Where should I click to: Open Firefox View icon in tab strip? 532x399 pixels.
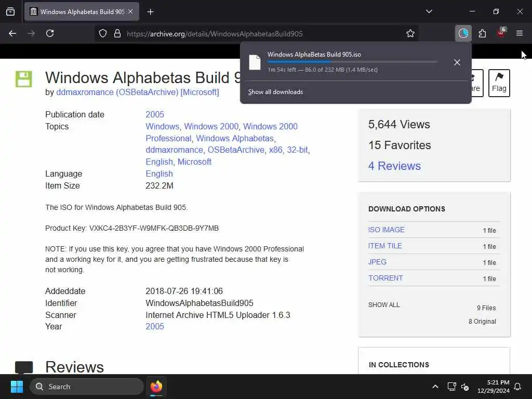click(10, 11)
